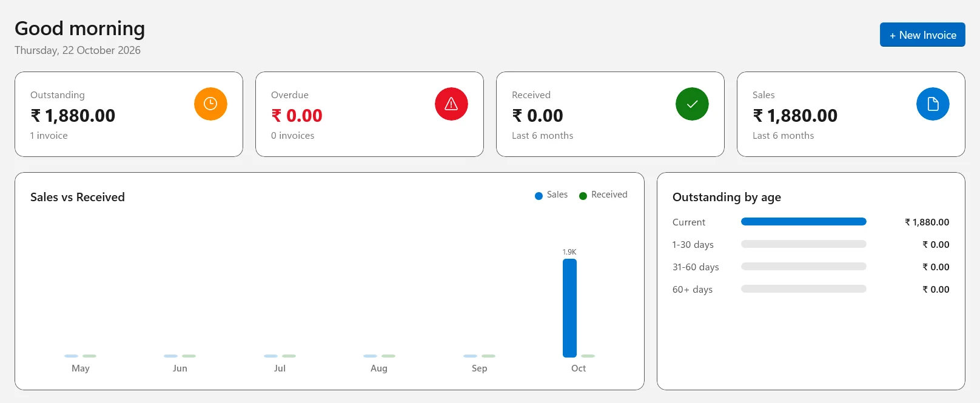Click the '0 invoices' text under Overdue
The width and height of the screenshot is (980, 403).
[x=293, y=136]
